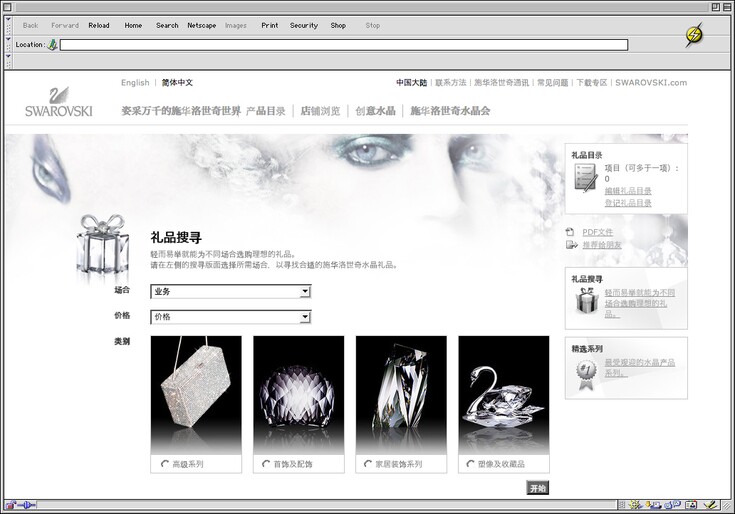Image resolution: width=735 pixels, height=514 pixels.
Task: Switch language to 简体中文
Action: pos(177,82)
